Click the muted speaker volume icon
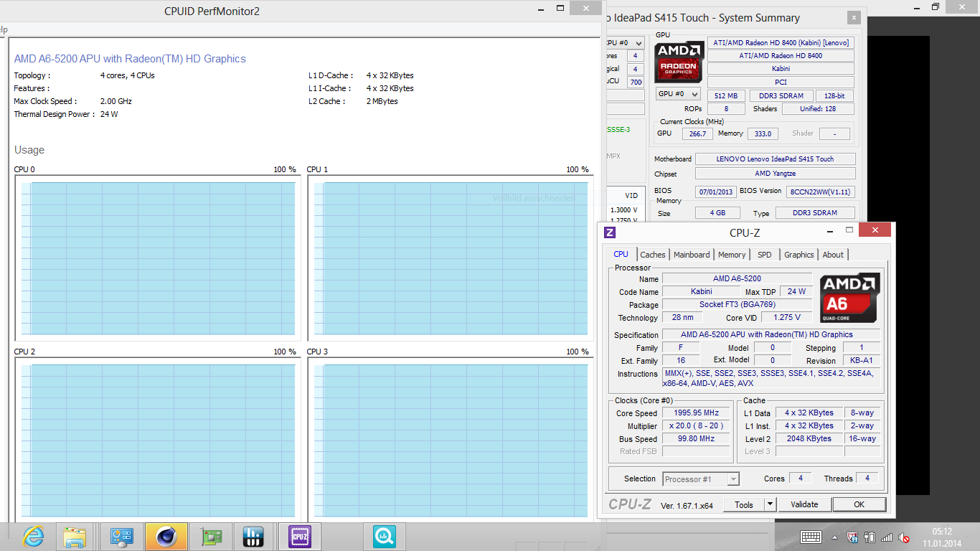This screenshot has width=980, height=551. coord(904,537)
